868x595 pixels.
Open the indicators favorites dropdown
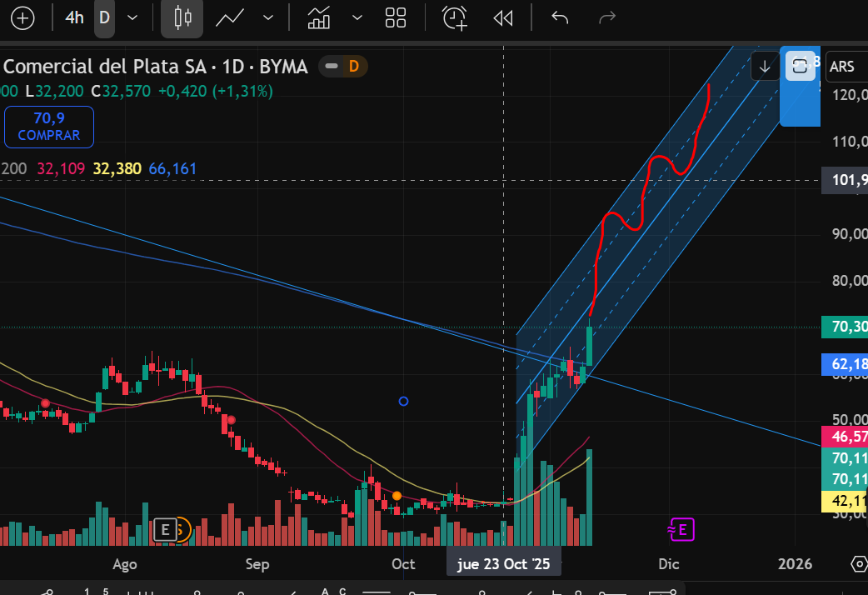[x=357, y=18]
